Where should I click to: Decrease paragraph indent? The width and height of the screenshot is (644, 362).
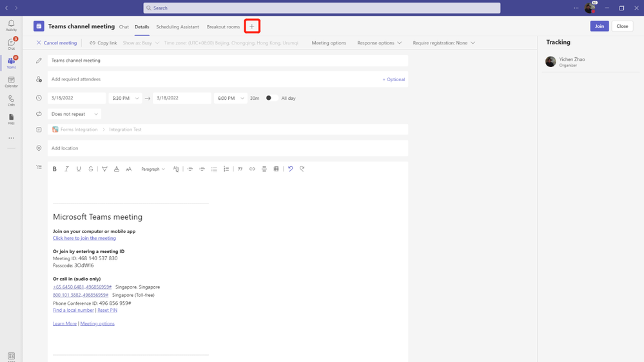pyautogui.click(x=190, y=169)
